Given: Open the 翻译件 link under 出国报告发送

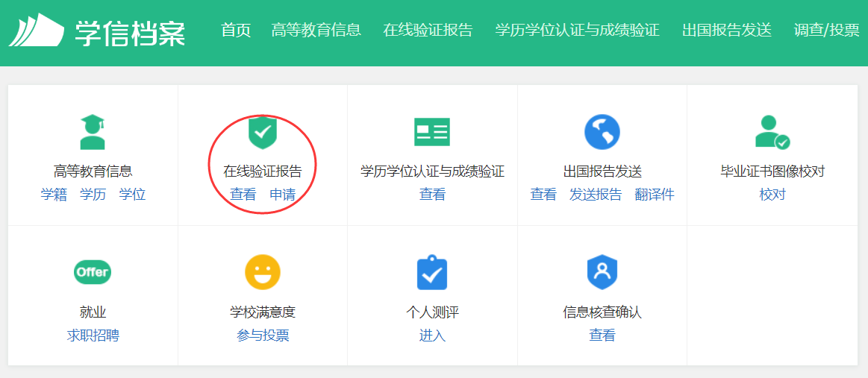Looking at the screenshot, I should coord(655,195).
